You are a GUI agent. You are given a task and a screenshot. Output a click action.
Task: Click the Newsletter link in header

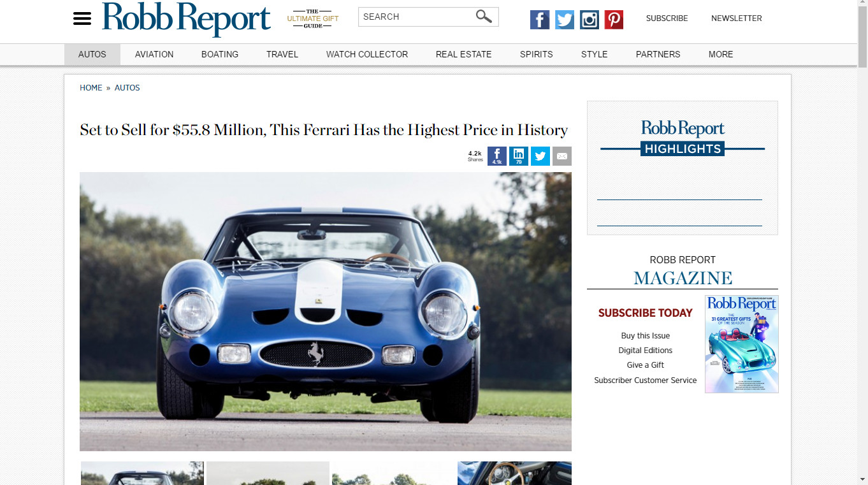pyautogui.click(x=737, y=18)
